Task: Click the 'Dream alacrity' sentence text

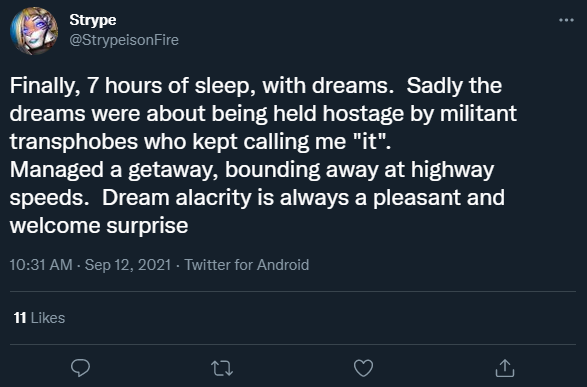Action: click(303, 198)
